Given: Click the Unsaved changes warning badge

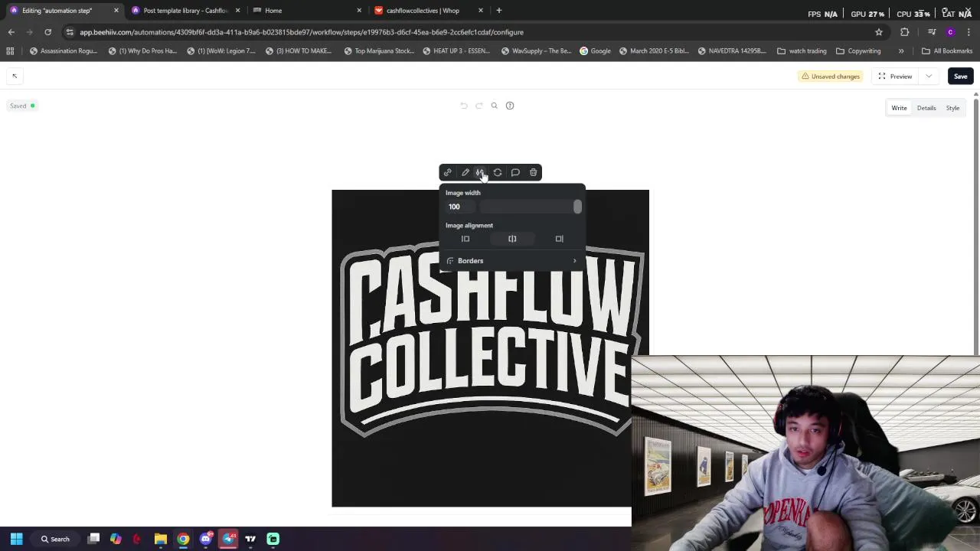Looking at the screenshot, I should (x=831, y=77).
